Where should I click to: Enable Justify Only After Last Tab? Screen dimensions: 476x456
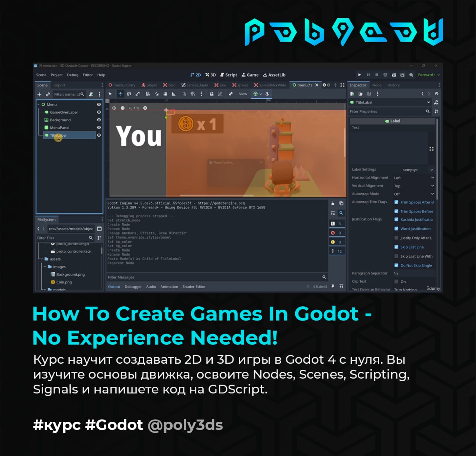tap(396, 238)
